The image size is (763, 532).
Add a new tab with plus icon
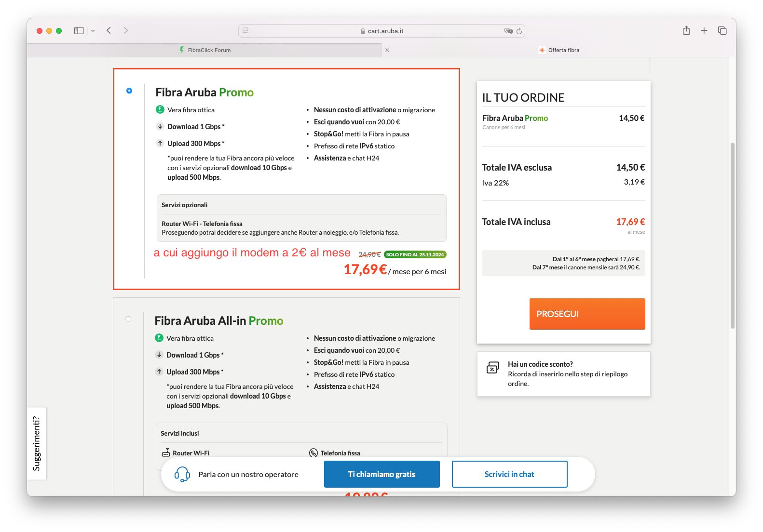click(704, 30)
